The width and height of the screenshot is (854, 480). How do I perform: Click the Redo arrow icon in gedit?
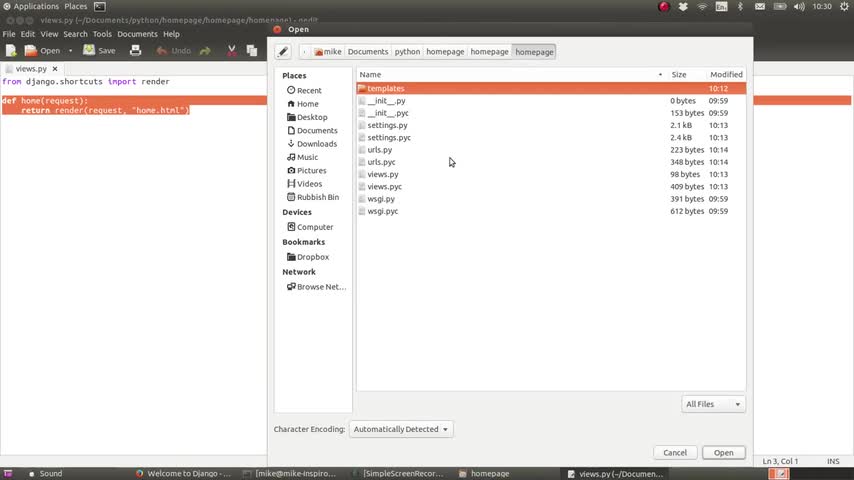(x=205, y=51)
